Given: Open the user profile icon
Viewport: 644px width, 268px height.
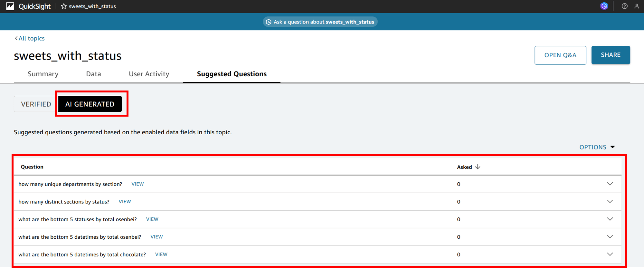Looking at the screenshot, I should pyautogui.click(x=637, y=6).
